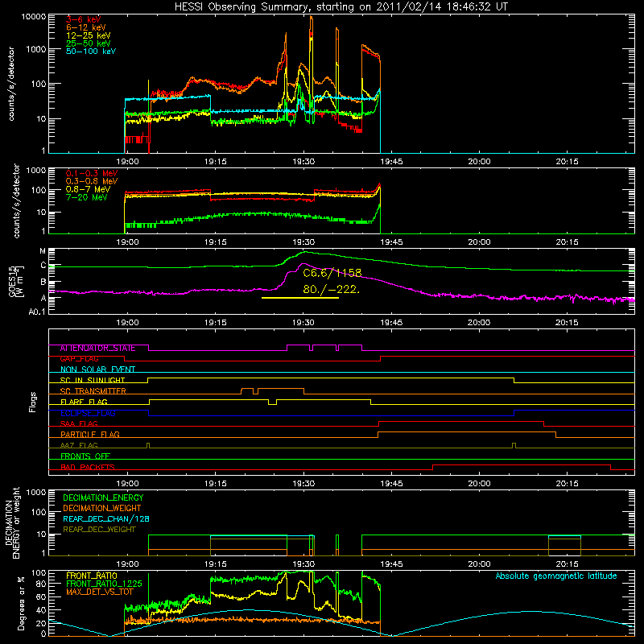Click the 12-25 keV legend entry
The image size is (644, 644).
89,35
